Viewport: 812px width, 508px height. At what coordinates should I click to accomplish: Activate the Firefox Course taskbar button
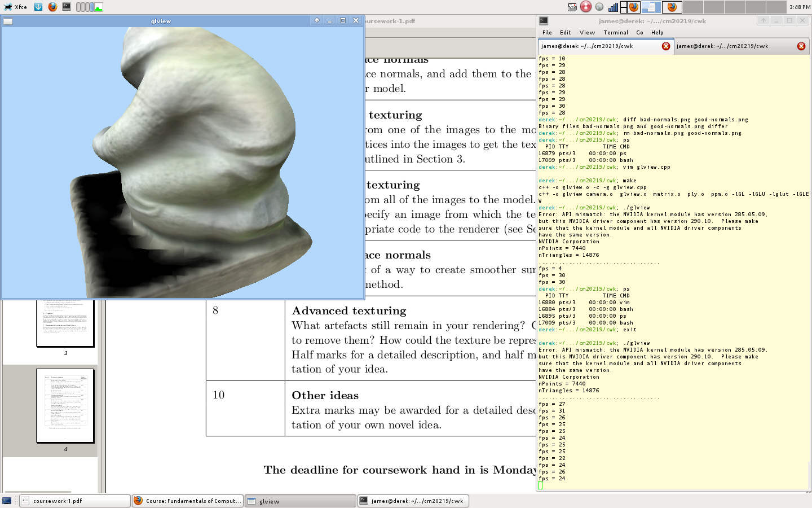(x=187, y=501)
